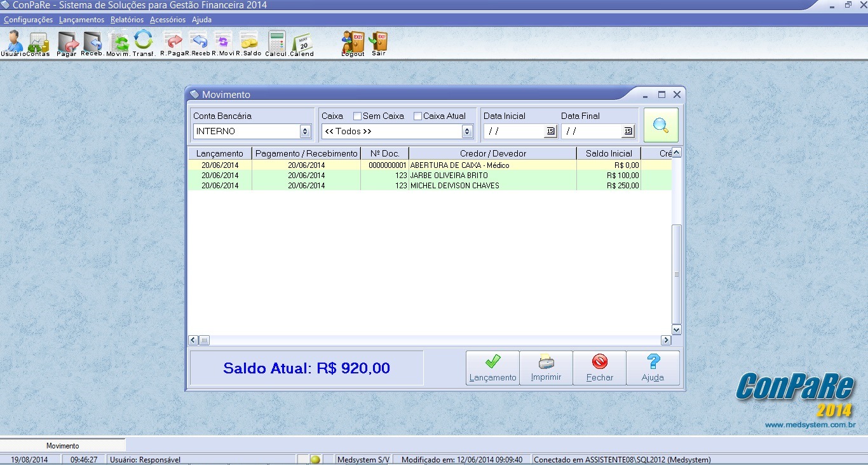Image resolution: width=868 pixels, height=465 pixels.
Task: Open the R.Paga report icon
Action: click(173, 43)
